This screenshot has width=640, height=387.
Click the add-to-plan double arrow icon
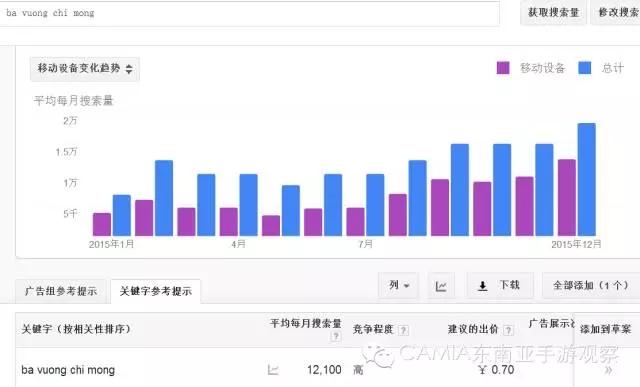pyautogui.click(x=608, y=370)
